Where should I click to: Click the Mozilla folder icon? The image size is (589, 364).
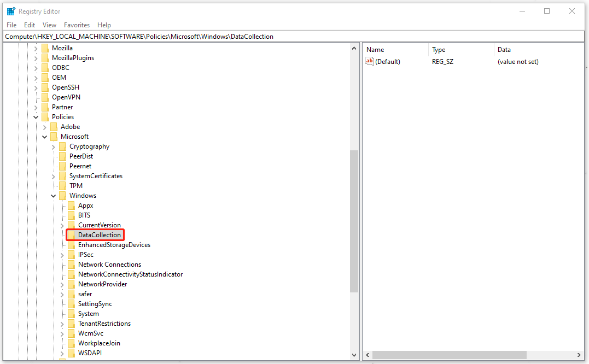pyautogui.click(x=45, y=48)
